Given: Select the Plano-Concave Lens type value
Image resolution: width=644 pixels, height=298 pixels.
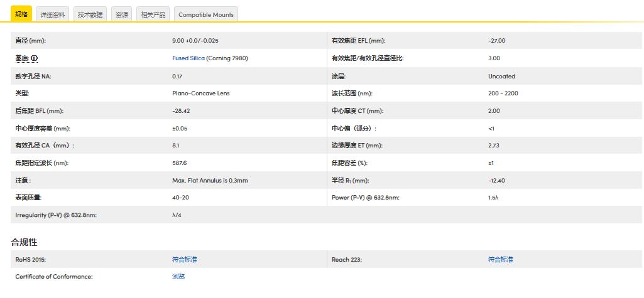Looking at the screenshot, I should click(200, 93).
